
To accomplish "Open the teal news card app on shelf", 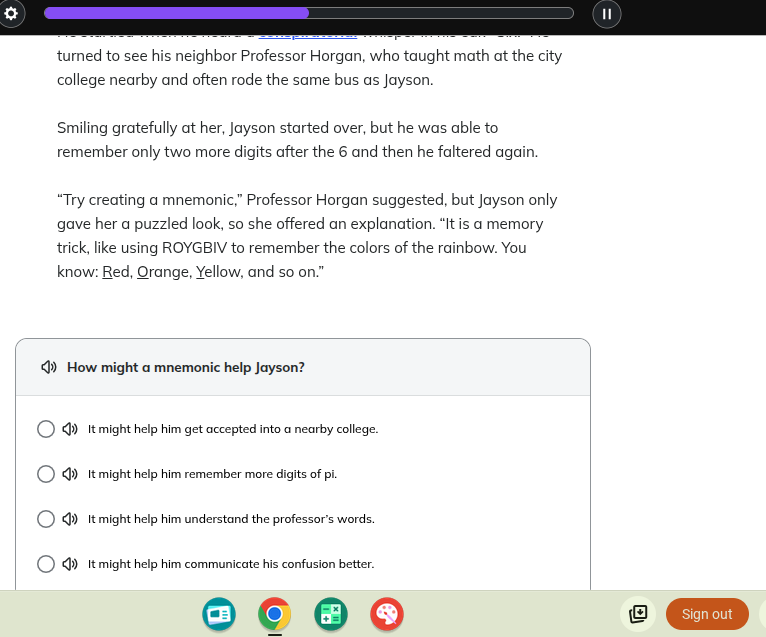I will point(218,614).
